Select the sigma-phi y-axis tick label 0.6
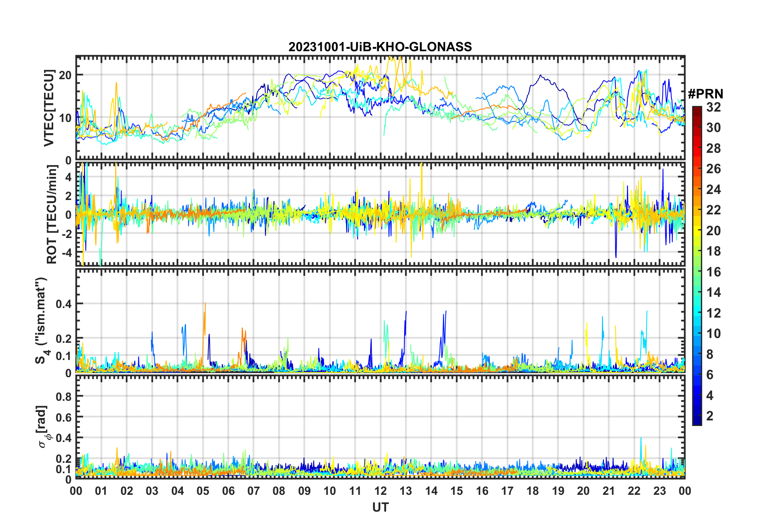 point(64,417)
